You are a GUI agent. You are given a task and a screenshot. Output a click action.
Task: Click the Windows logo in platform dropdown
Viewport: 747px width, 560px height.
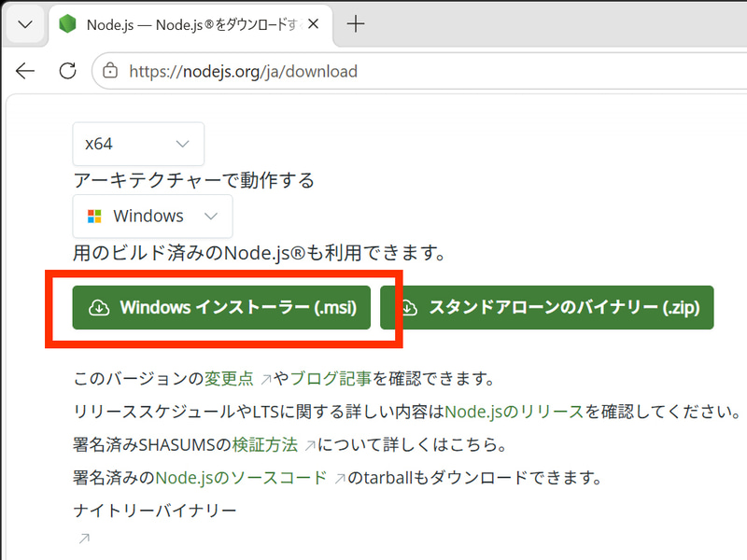(94, 217)
